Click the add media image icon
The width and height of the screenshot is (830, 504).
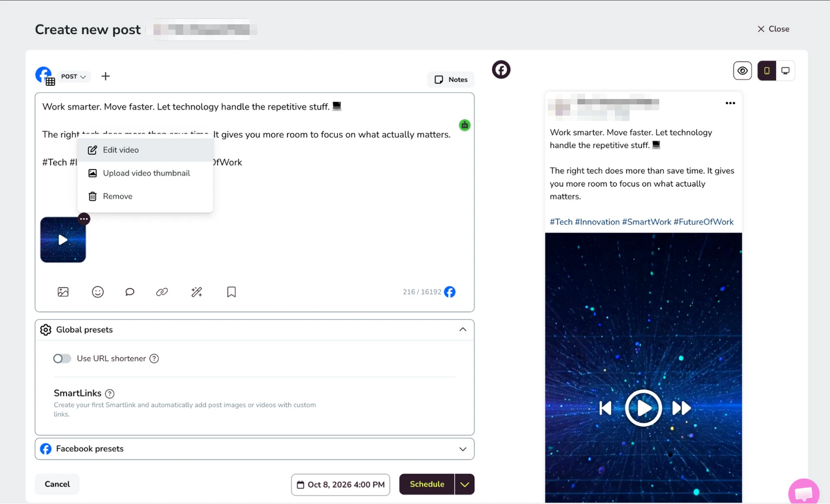point(63,292)
